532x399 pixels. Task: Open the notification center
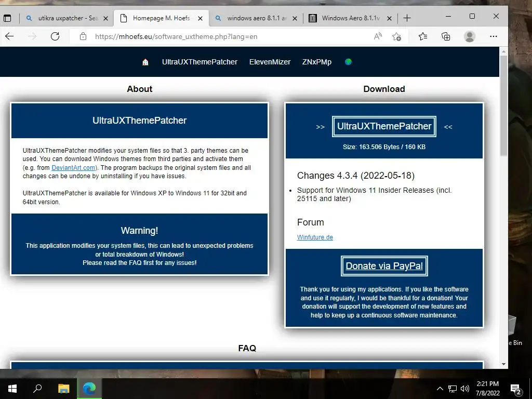[515, 389]
